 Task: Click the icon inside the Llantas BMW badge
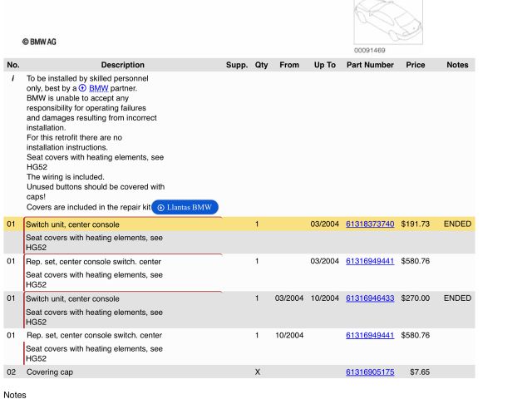coord(160,207)
